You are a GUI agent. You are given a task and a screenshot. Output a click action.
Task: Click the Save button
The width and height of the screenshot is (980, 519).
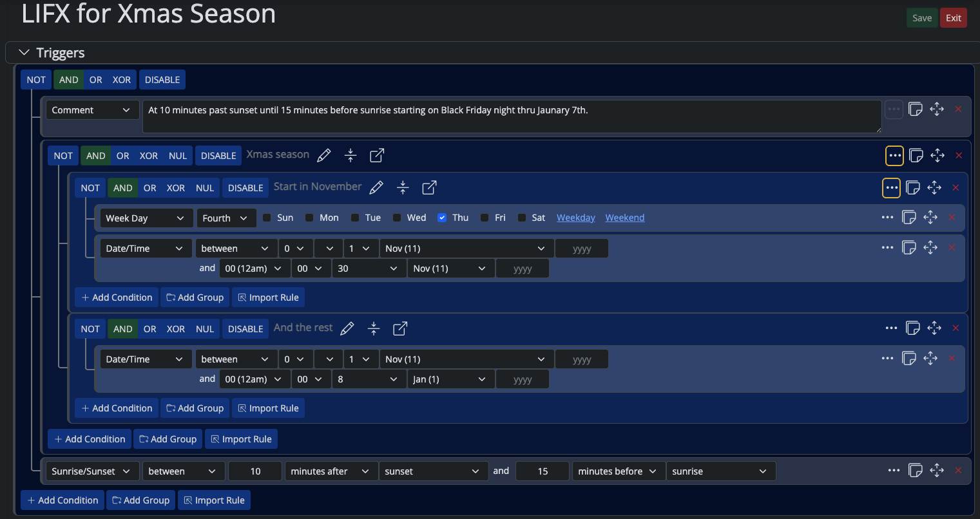pyautogui.click(x=921, y=18)
